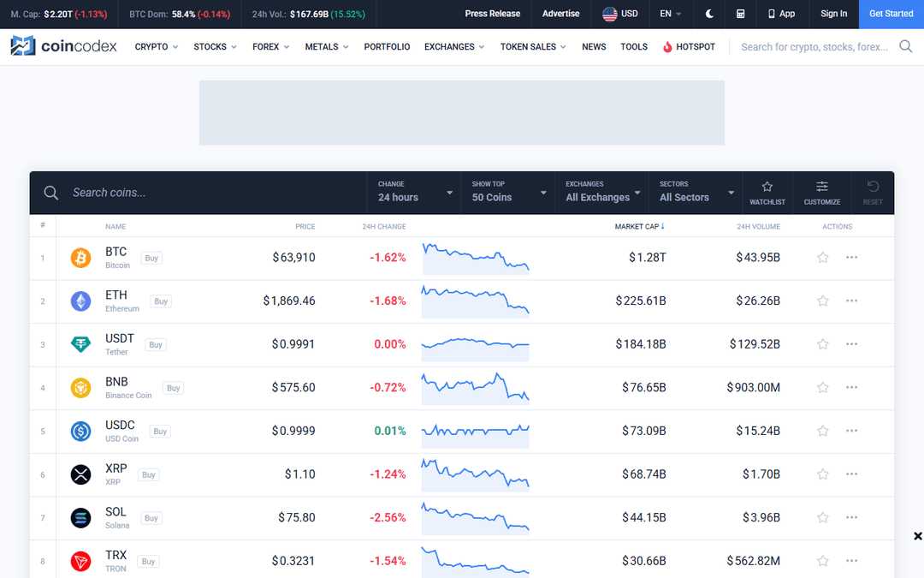Add ETH to watchlist star
The width and height of the screenshot is (924, 578).
tap(823, 301)
